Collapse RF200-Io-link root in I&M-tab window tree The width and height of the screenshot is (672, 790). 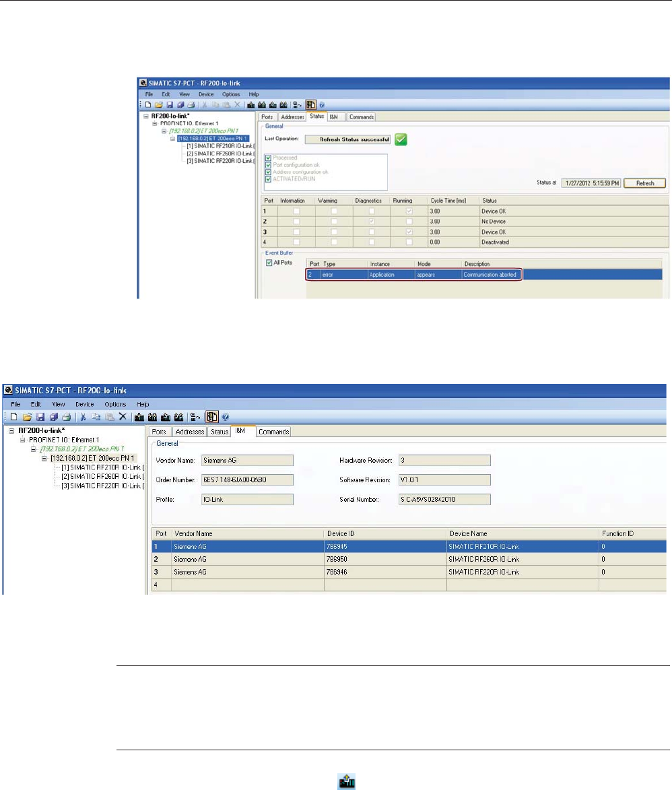coord(11,431)
